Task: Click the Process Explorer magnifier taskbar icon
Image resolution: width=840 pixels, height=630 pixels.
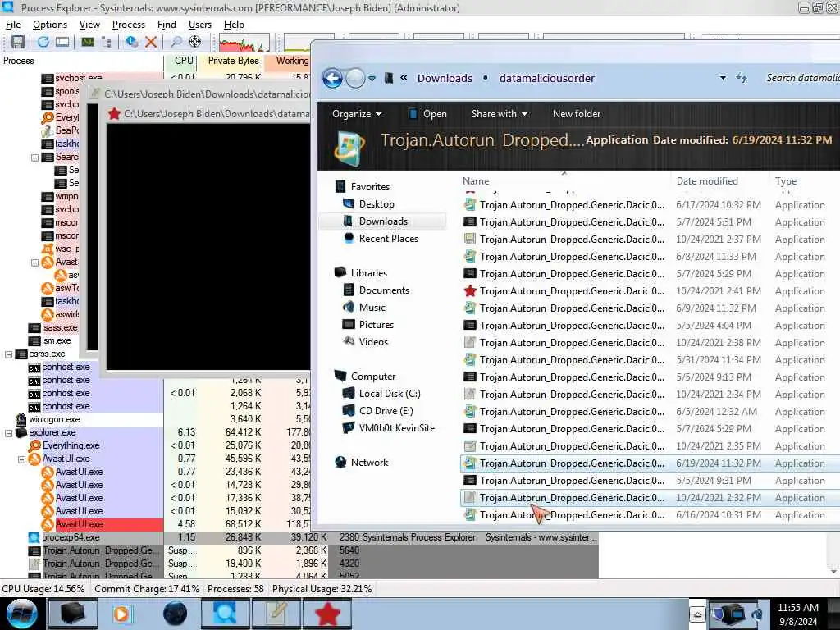Action: click(225, 614)
